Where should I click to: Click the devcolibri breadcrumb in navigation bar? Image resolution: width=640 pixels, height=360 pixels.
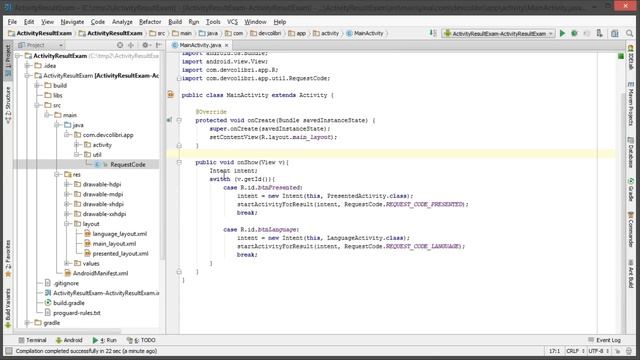point(266,33)
